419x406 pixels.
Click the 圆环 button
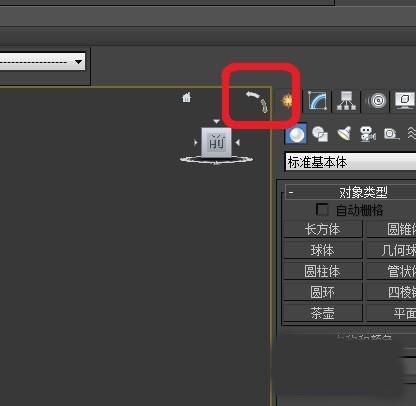click(x=323, y=292)
